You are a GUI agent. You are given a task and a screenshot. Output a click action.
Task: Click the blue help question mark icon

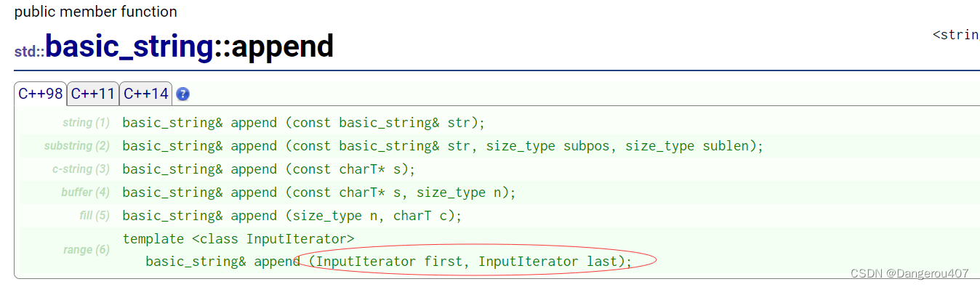[x=183, y=94]
